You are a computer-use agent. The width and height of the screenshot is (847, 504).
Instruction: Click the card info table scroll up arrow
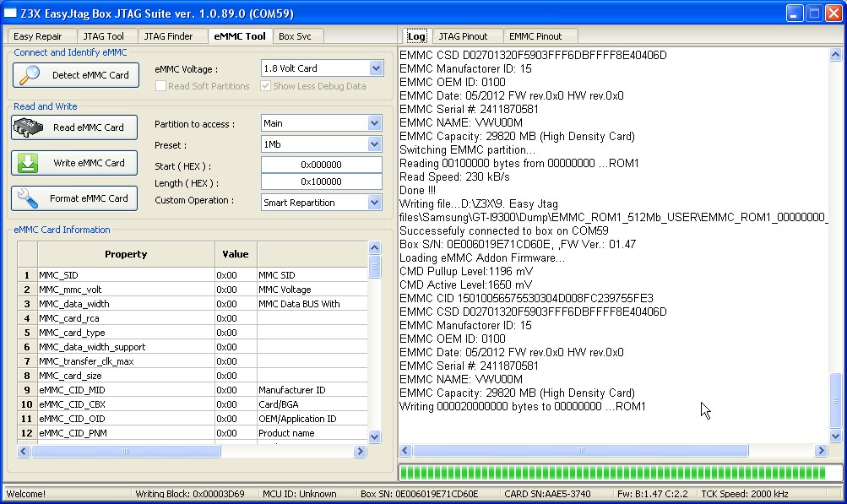point(374,248)
